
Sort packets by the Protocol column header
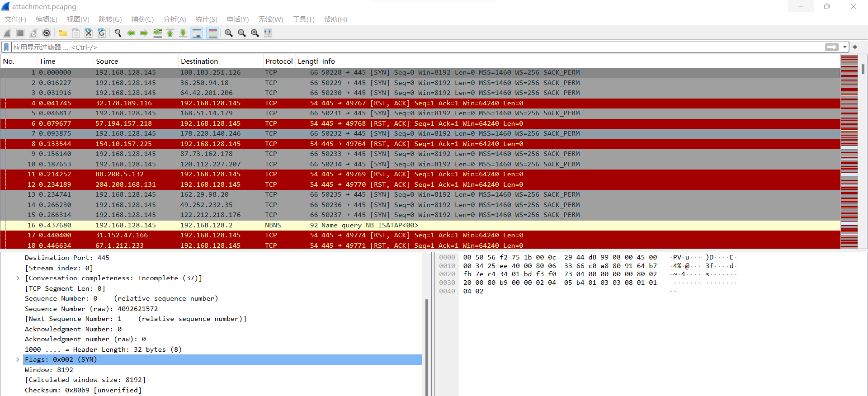point(279,61)
